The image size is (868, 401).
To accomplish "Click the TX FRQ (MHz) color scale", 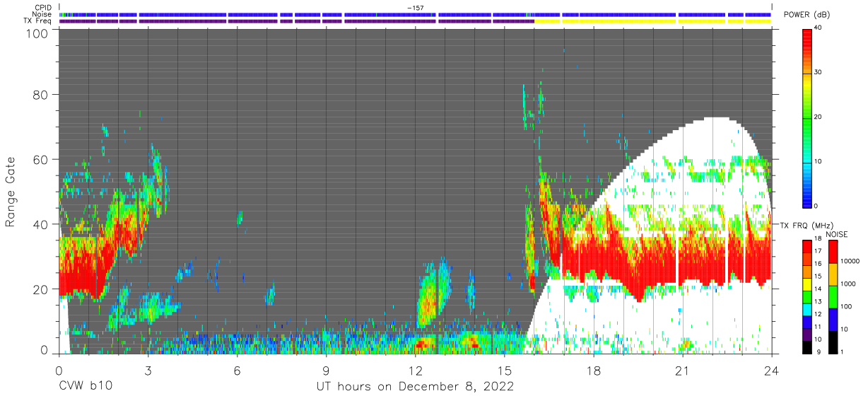I will [808, 296].
